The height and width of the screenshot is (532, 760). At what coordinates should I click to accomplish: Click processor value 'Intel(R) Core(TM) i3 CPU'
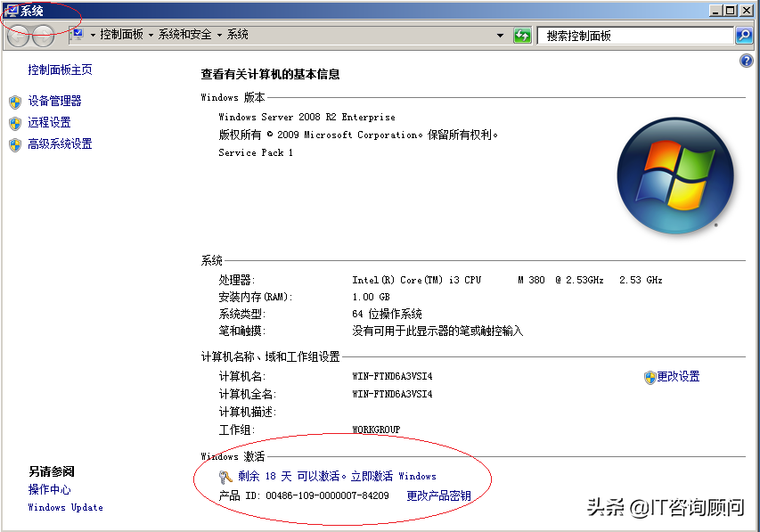point(417,280)
